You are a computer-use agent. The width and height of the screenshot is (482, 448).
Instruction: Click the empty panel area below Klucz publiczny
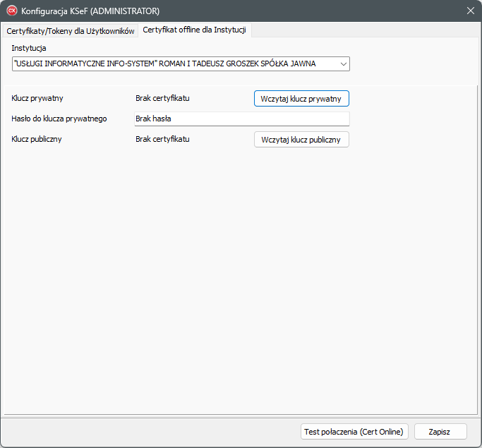240,282
